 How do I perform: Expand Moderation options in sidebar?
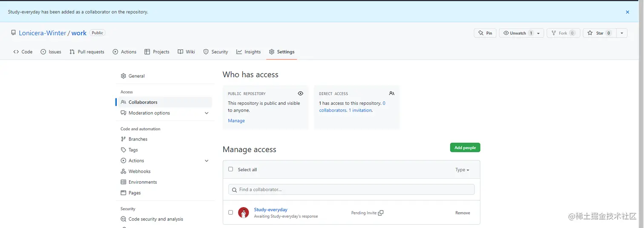207,113
